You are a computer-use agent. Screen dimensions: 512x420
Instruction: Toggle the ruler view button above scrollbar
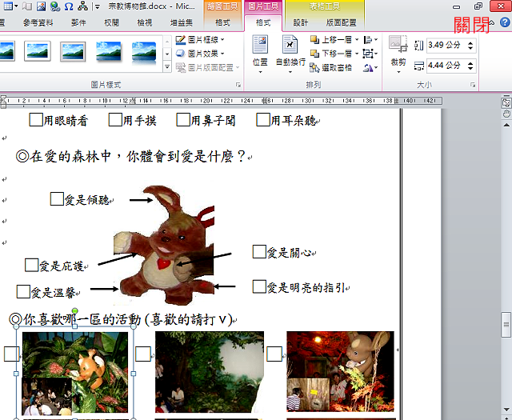506,103
